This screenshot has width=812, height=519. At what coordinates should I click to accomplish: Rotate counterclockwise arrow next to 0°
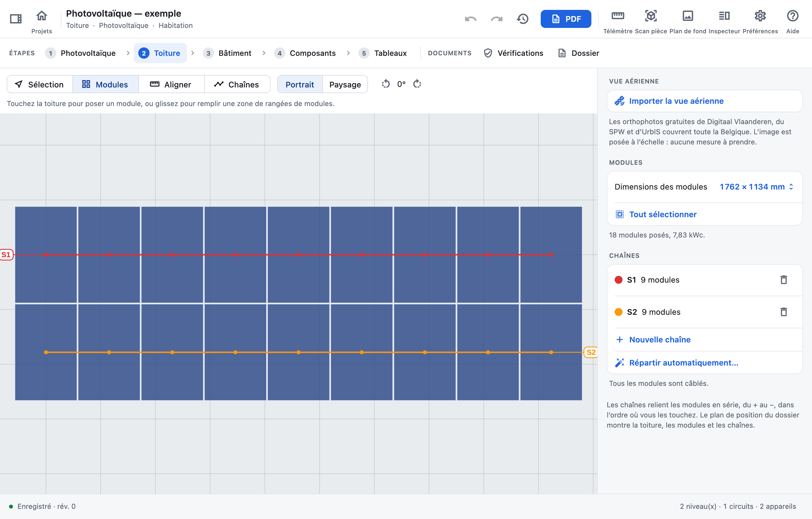coord(386,84)
